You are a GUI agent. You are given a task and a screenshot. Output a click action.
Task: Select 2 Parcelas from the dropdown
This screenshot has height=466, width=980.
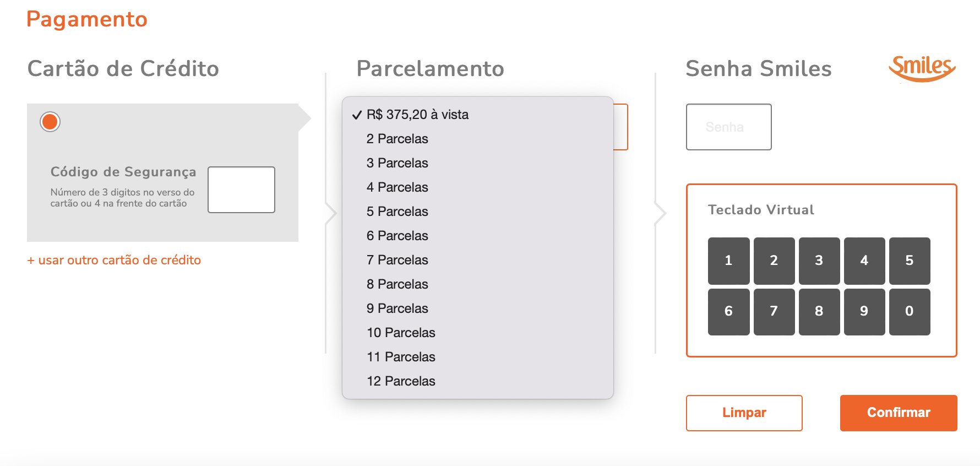[477, 139]
